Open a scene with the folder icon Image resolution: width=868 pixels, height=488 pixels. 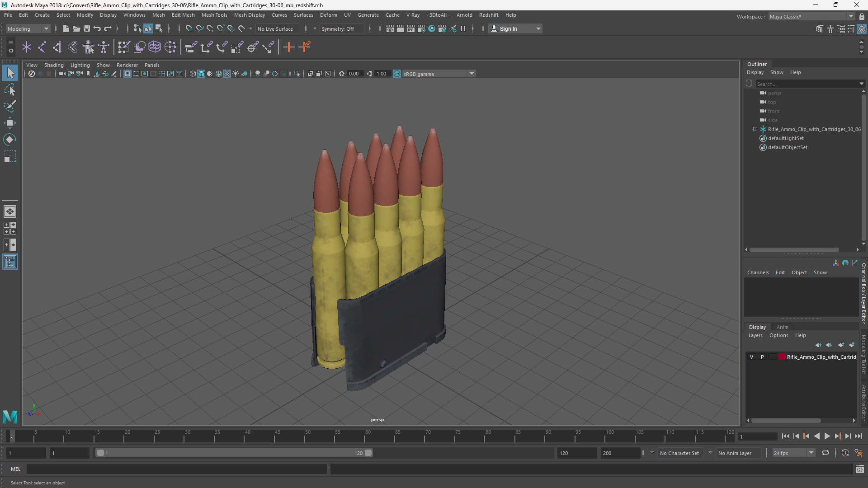76,28
